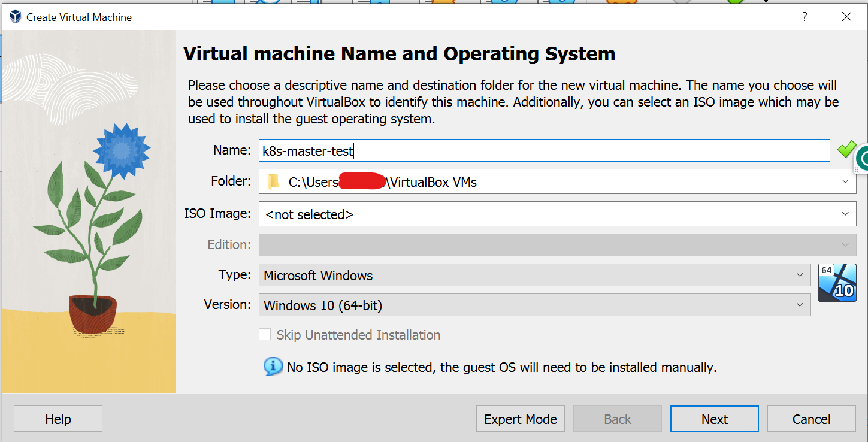
Task: Toggle the Skip Unattended Installation checkbox
Action: tap(265, 335)
